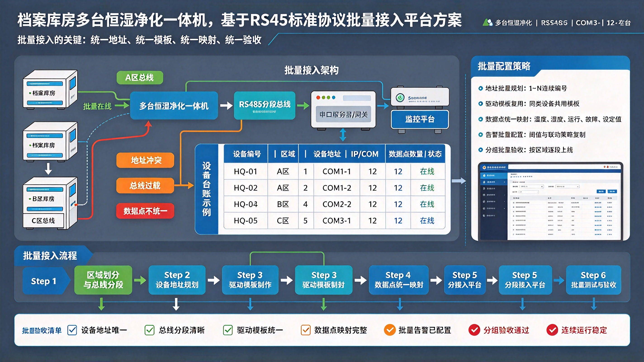Check the 设备地址唯一 checkbox
This screenshot has height=362, width=644.
pyautogui.click(x=72, y=330)
